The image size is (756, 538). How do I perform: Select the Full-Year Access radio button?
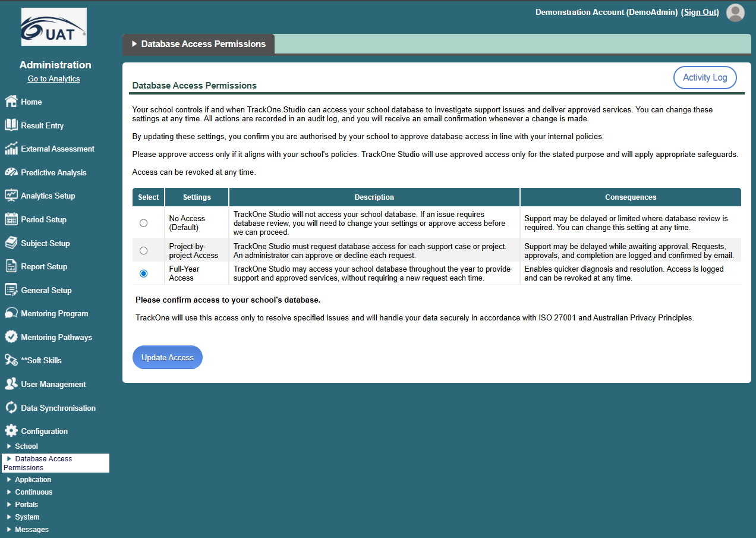pos(143,273)
